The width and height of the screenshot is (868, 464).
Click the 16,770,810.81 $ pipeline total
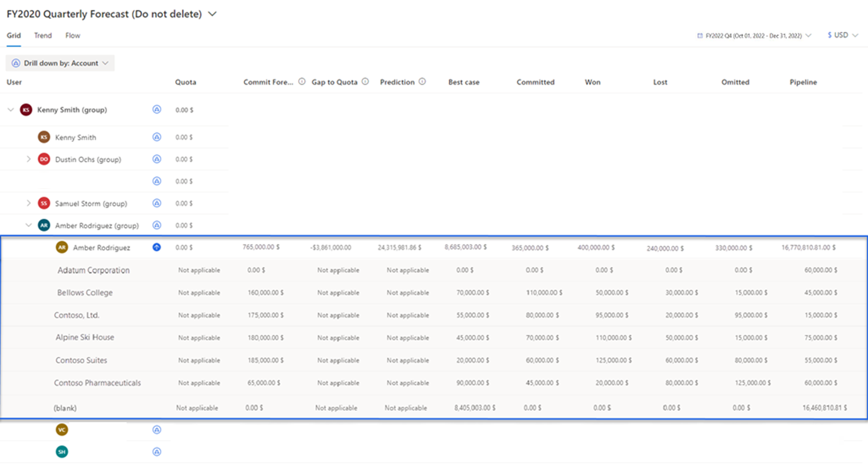coord(809,247)
